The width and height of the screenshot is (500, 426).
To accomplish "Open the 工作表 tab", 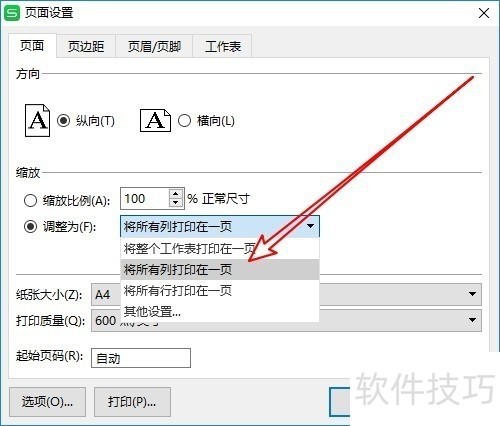I will (x=223, y=46).
